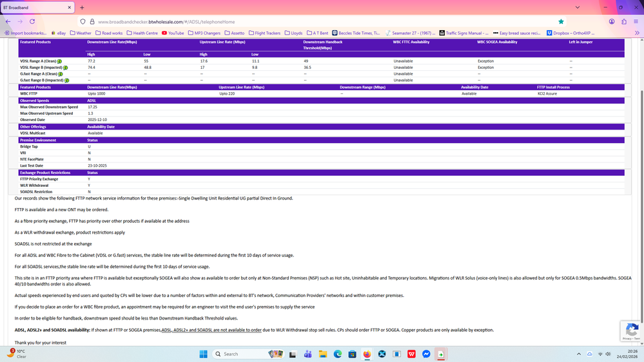Open the Import bookmarks item
The image size is (644, 362).
tap(25, 33)
